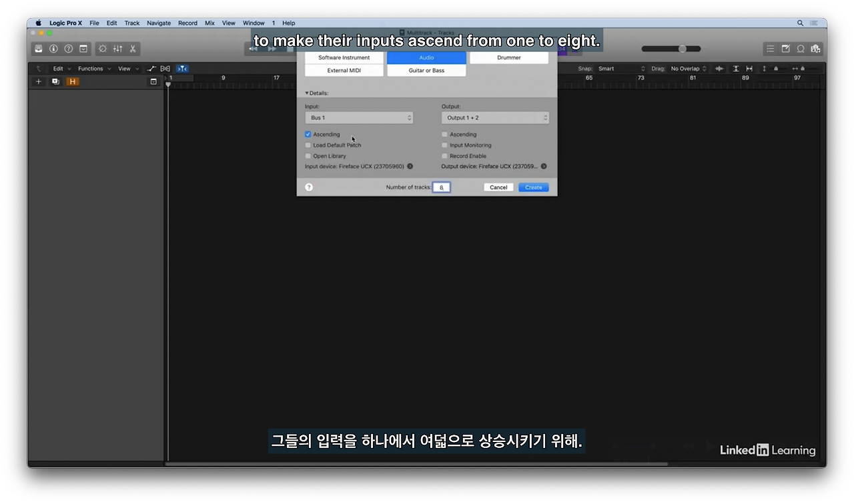Adjust the horizontal zoom slider

click(803, 69)
